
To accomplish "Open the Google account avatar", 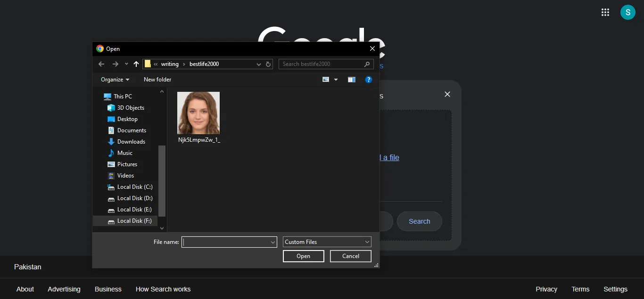I will [x=627, y=12].
